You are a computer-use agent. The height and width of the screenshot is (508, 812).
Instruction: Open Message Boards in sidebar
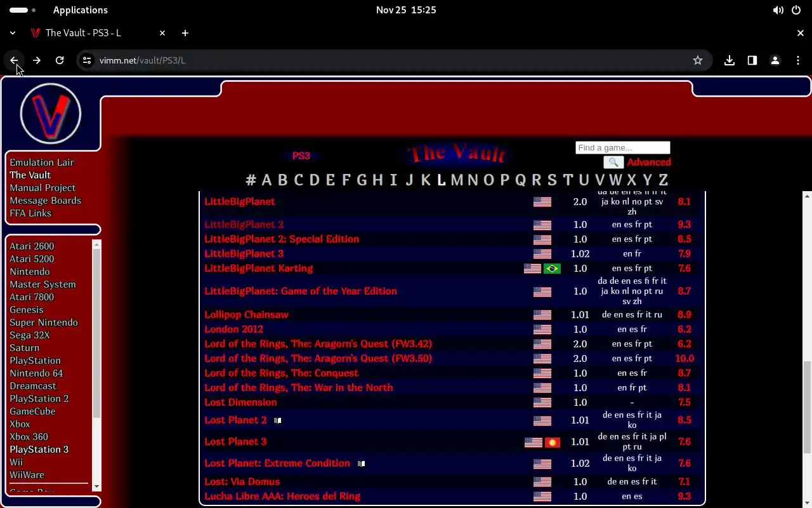45,201
